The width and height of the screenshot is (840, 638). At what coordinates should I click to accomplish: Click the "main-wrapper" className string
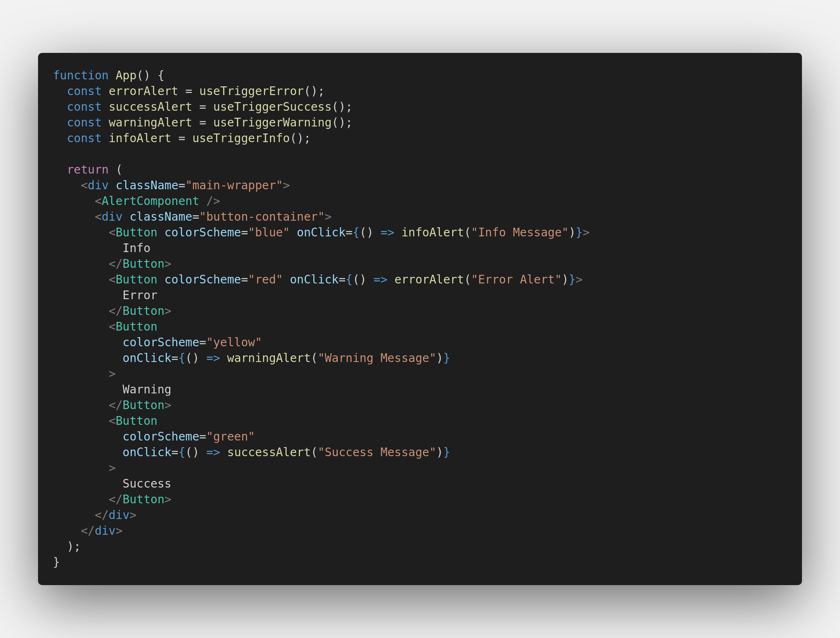pos(234,186)
